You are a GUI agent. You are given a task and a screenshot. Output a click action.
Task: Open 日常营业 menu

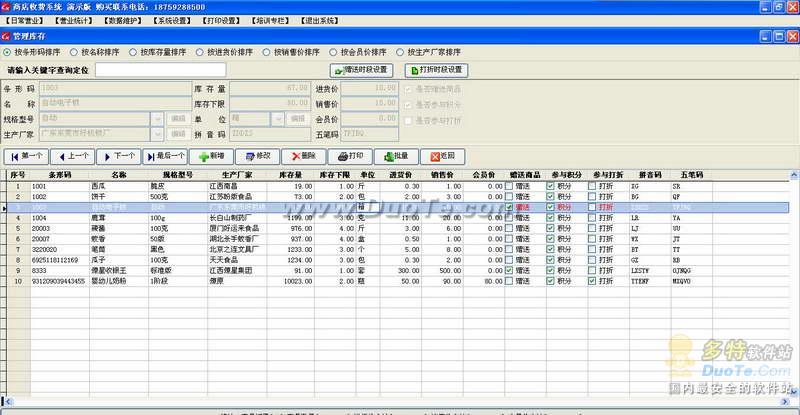pos(24,21)
